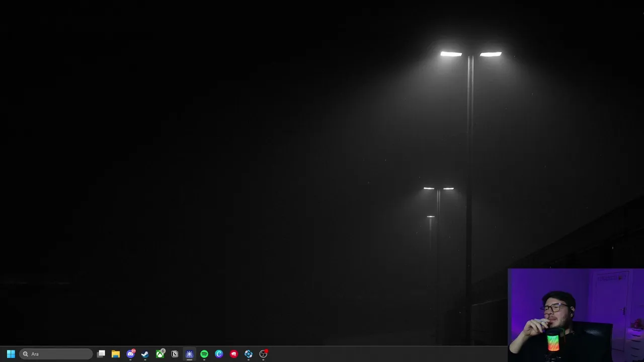The image size is (644, 362).
Task: Open OBS Studio from the taskbar
Action: tap(263, 354)
